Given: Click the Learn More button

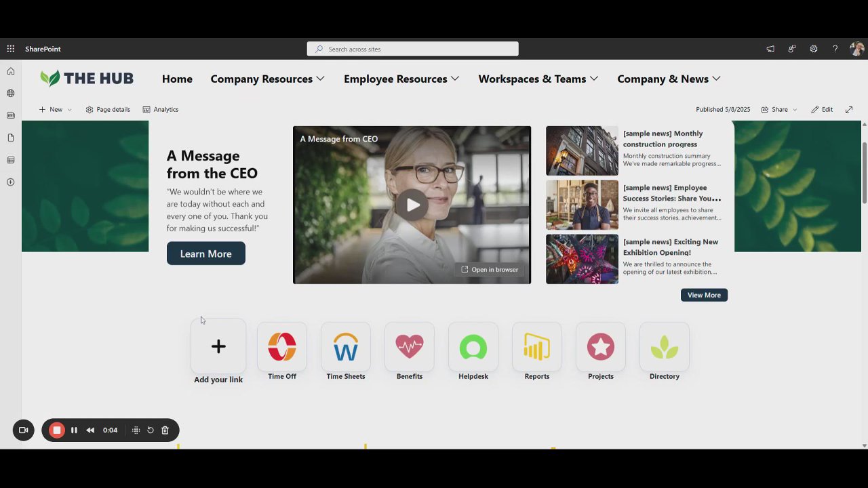Looking at the screenshot, I should 206,253.
